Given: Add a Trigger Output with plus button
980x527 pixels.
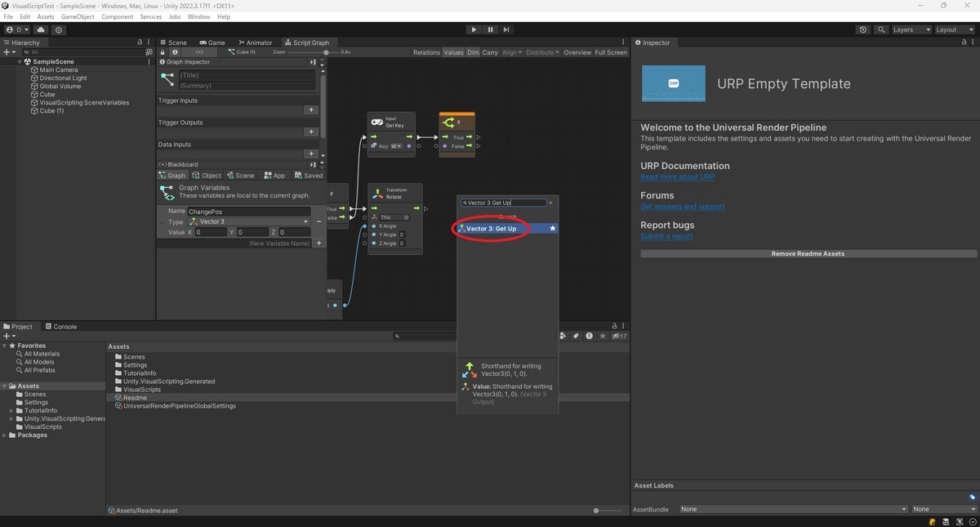Looking at the screenshot, I should [x=310, y=132].
